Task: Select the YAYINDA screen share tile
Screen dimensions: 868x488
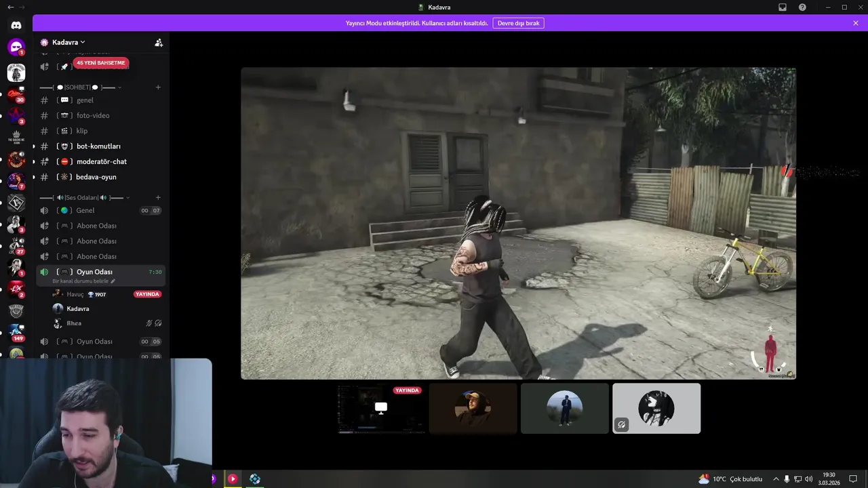Action: pyautogui.click(x=381, y=408)
